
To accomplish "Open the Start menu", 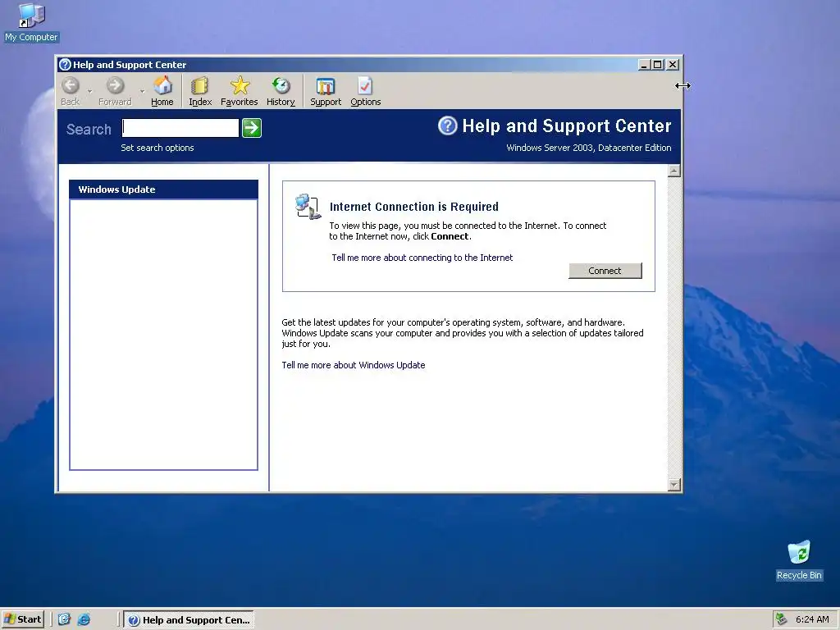I will pos(22,619).
